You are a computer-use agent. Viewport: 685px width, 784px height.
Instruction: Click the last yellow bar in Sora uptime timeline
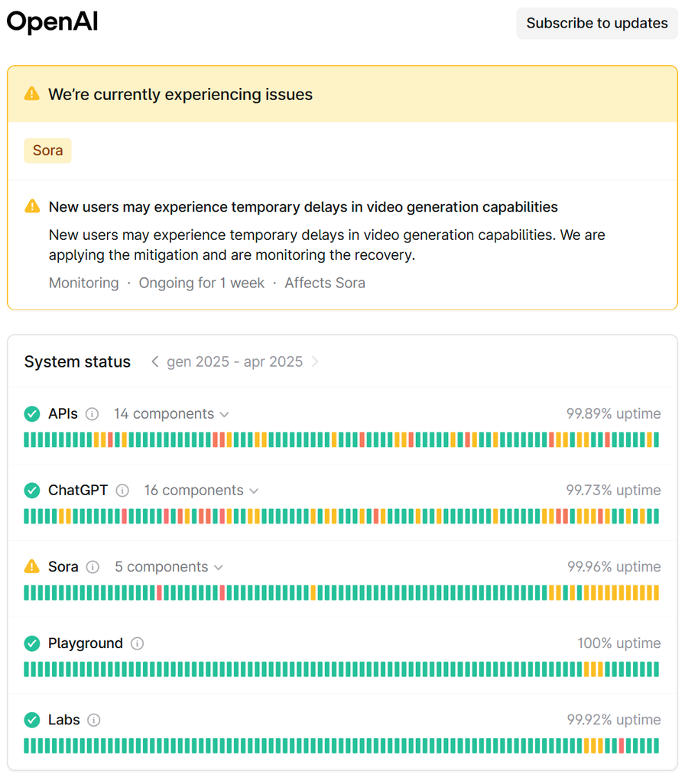tap(656, 593)
